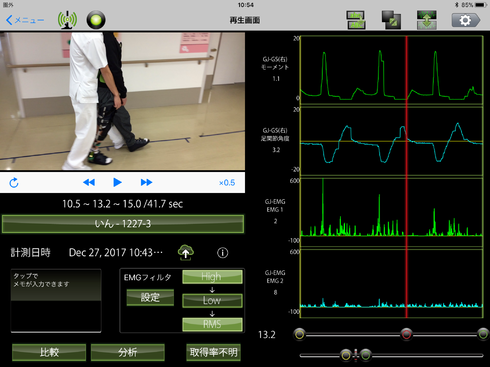
Task: Open the info circle icon
Action: [x=223, y=253]
